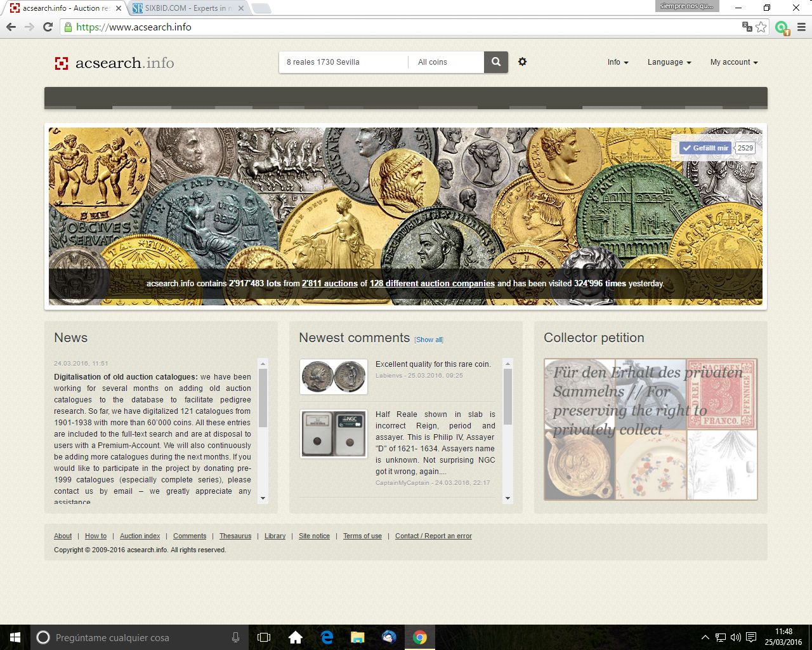
Task: Open Chrome from taskbar
Action: [420, 637]
